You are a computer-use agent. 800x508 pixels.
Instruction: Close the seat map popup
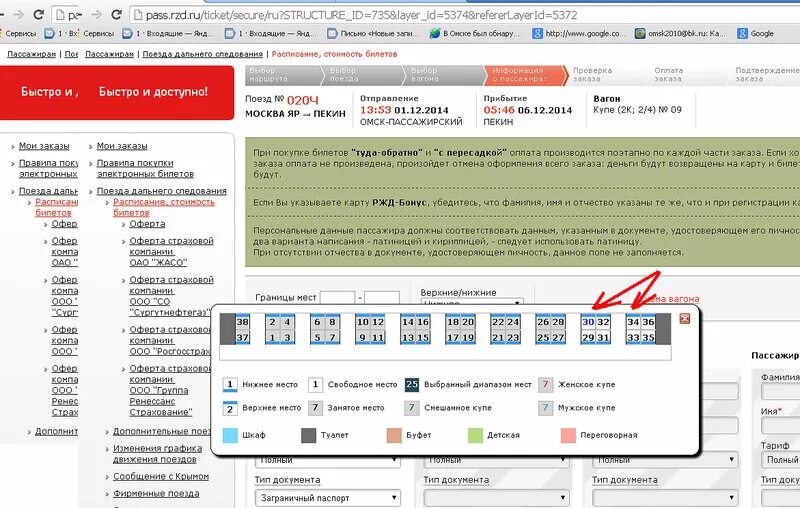(685, 318)
